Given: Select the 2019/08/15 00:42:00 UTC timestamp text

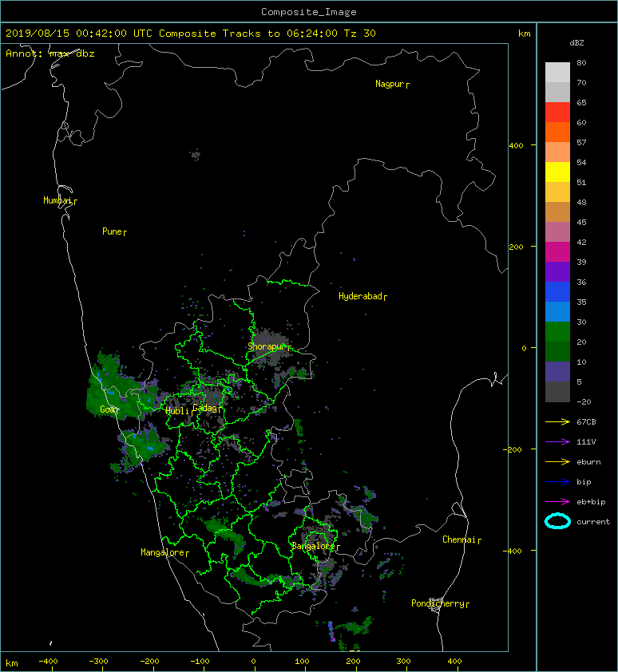Looking at the screenshot, I should 79,34.
